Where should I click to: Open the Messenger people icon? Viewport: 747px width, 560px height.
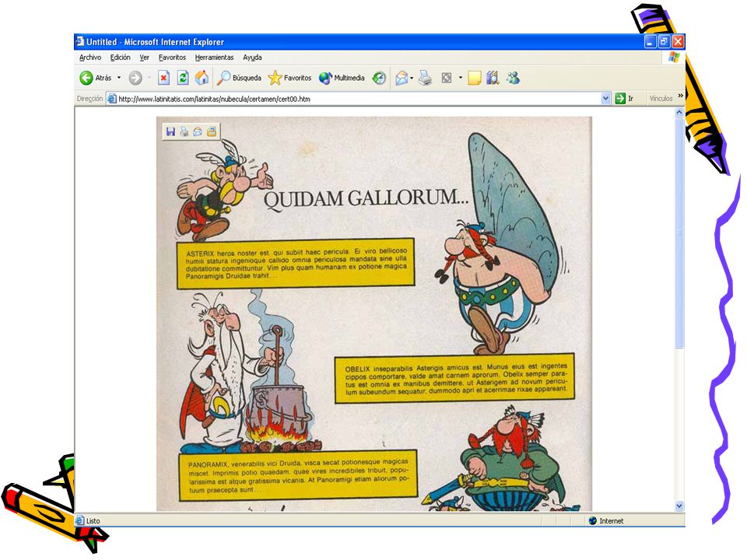[513, 78]
